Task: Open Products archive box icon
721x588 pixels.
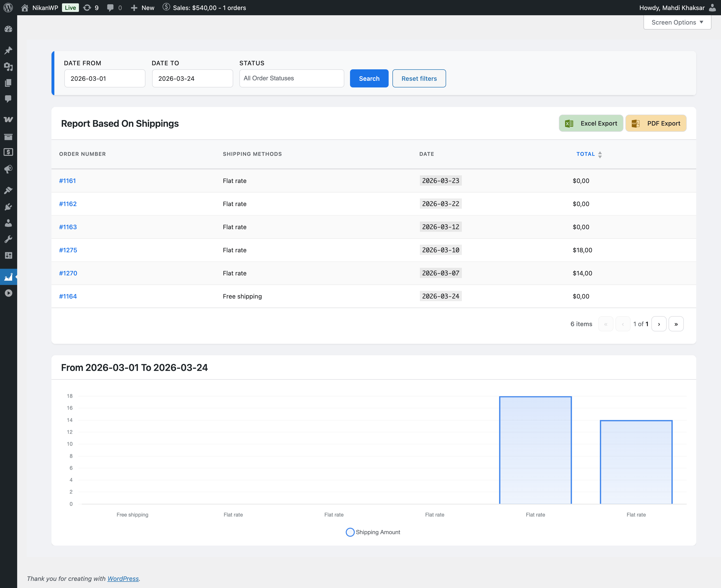Action: click(8, 137)
